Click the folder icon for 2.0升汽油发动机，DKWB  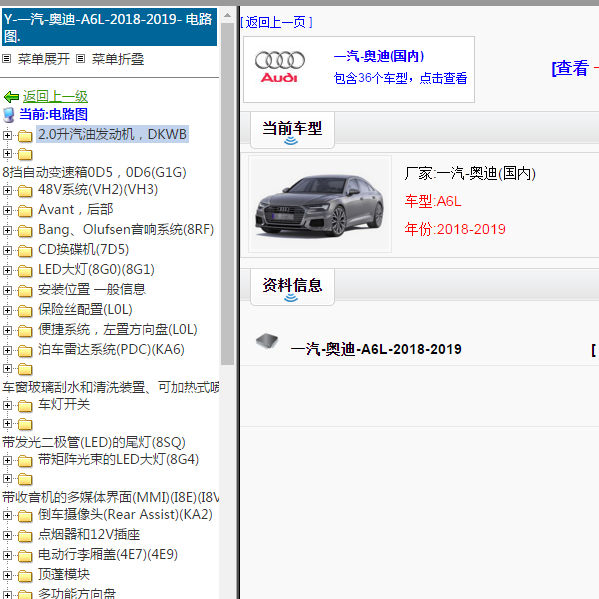pyautogui.click(x=25, y=136)
